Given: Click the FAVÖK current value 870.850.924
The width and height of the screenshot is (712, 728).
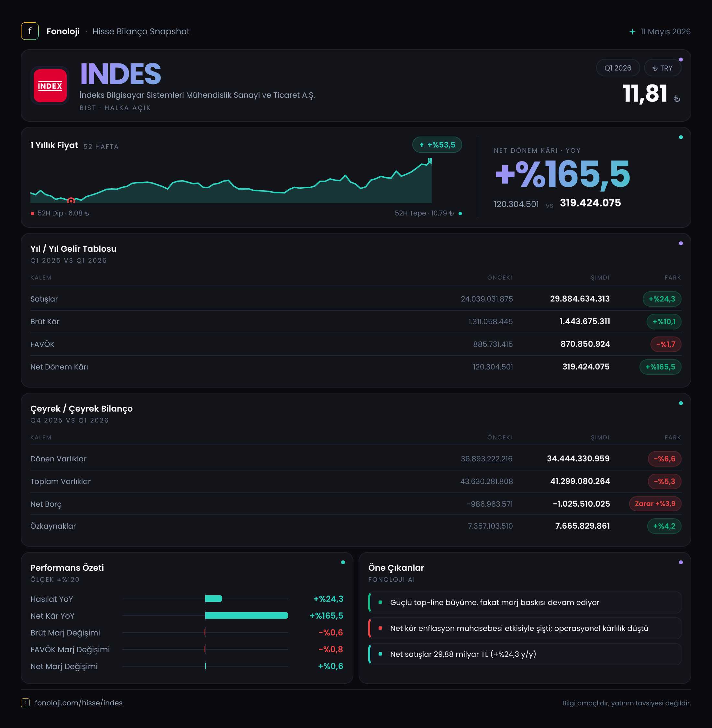Looking at the screenshot, I should [x=585, y=344].
